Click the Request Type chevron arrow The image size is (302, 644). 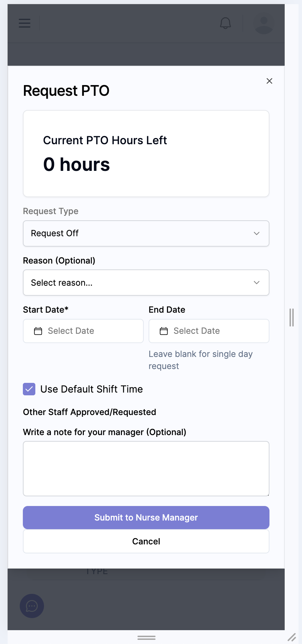(257, 233)
